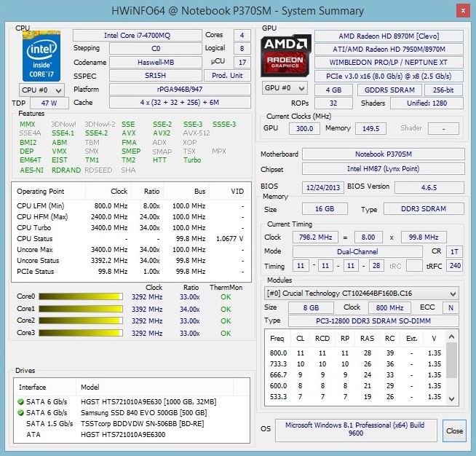
Task: Click the AES-NI feature label
Action: [x=31, y=170]
